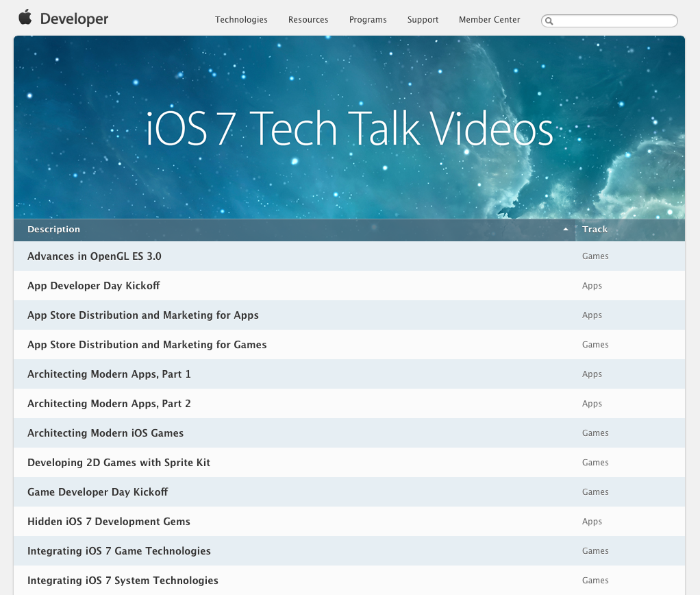Click the search magnifier icon
The width and height of the screenshot is (700, 595).
(x=549, y=21)
